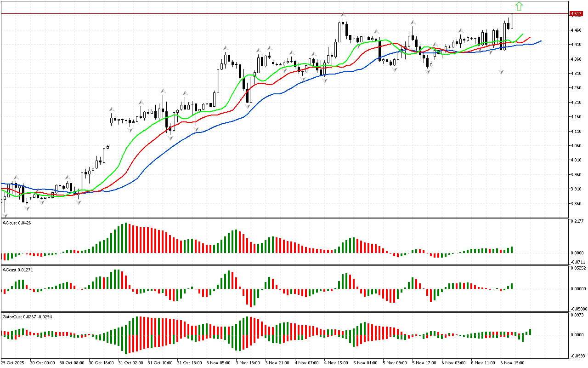Click the 0.2177 value on AOcust scale

click(577, 222)
